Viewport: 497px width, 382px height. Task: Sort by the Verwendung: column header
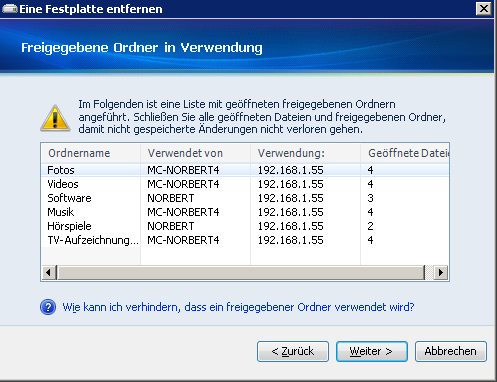(x=305, y=153)
